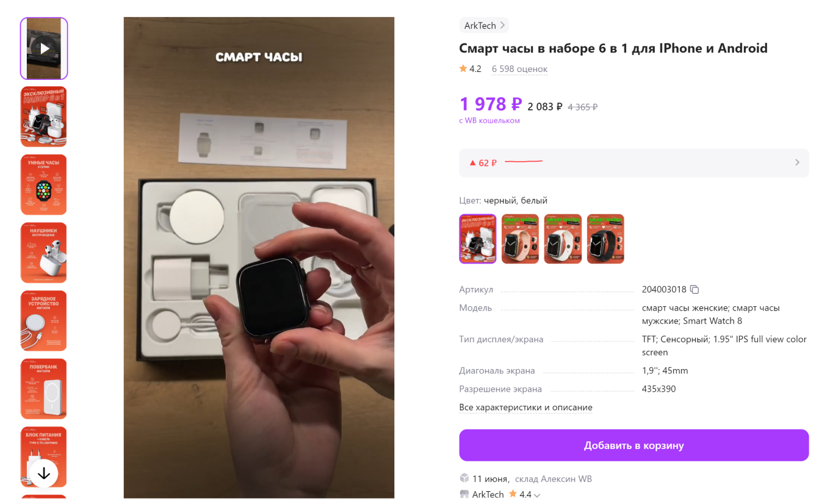Screen dimensions: 830x504
Task: Click the main smart watch video preview
Action: (259, 257)
